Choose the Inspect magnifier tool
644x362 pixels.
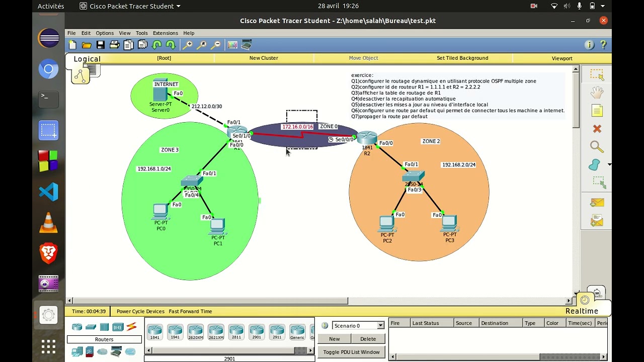click(x=597, y=147)
